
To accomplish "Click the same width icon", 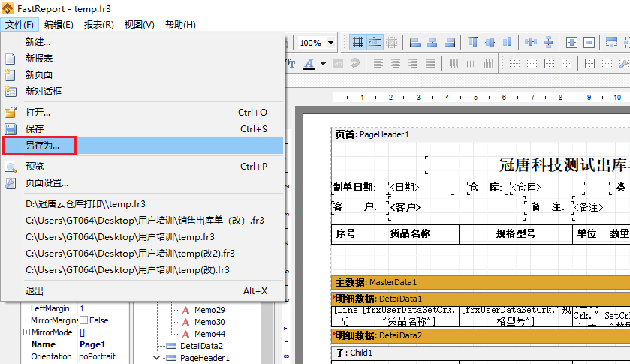I will click(x=611, y=42).
